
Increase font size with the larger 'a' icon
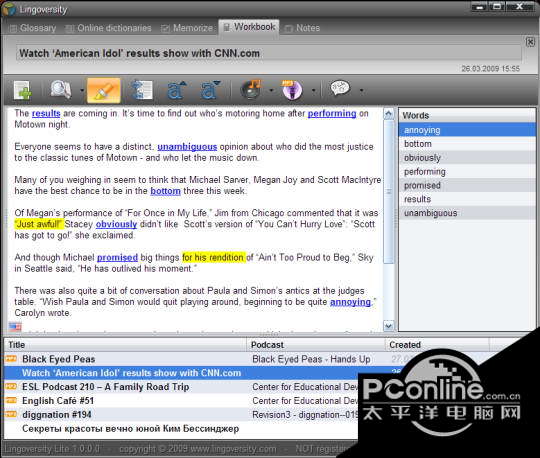[x=177, y=90]
